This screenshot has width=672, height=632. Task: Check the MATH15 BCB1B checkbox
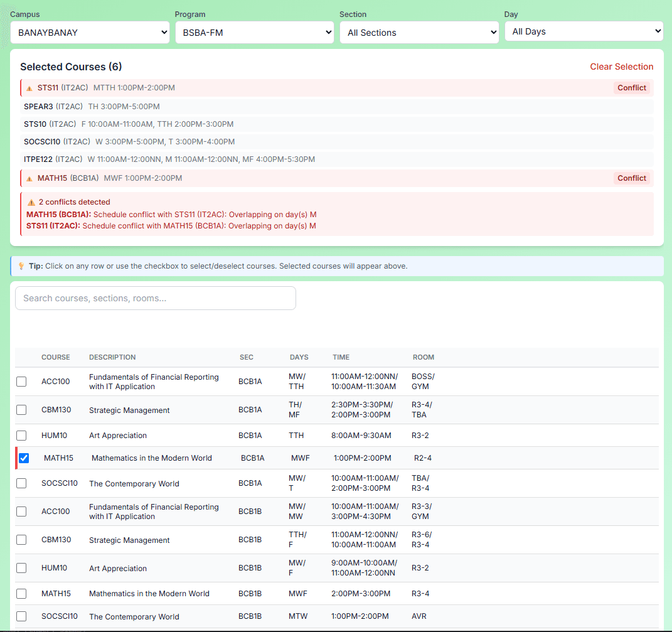(x=21, y=594)
